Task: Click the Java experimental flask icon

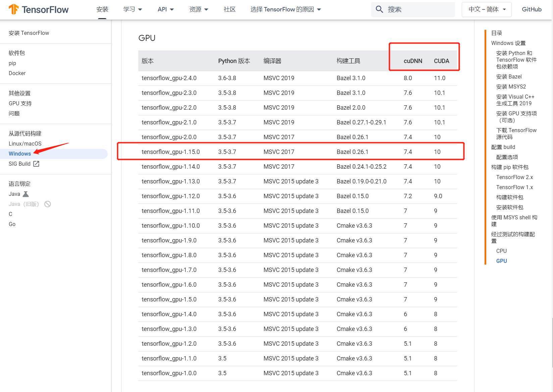Action: [26, 194]
